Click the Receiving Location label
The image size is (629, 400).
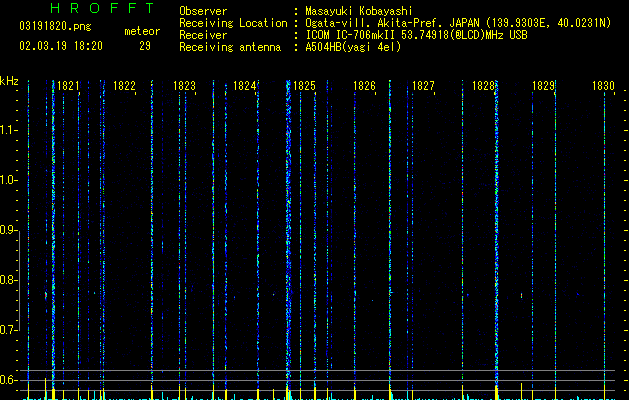click(x=233, y=23)
